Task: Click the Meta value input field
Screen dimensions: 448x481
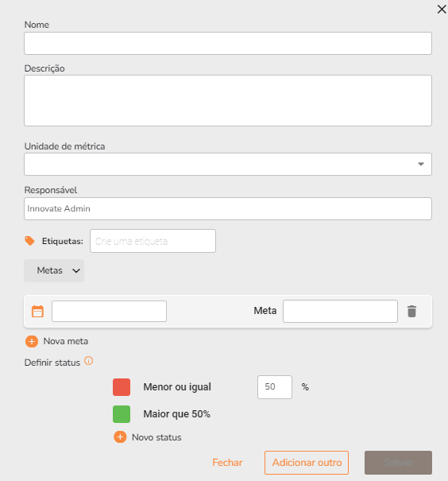Action: pos(340,311)
